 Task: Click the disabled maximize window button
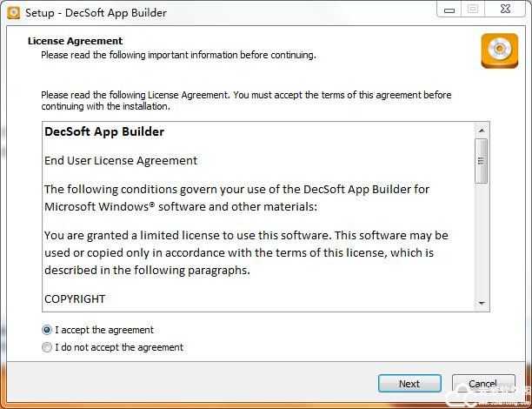(x=473, y=10)
